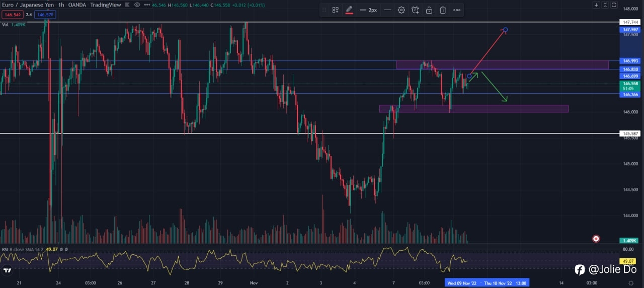This screenshot has width=644, height=288.
Task: Open chart settings gear at bottom right
Action: coord(631,283)
